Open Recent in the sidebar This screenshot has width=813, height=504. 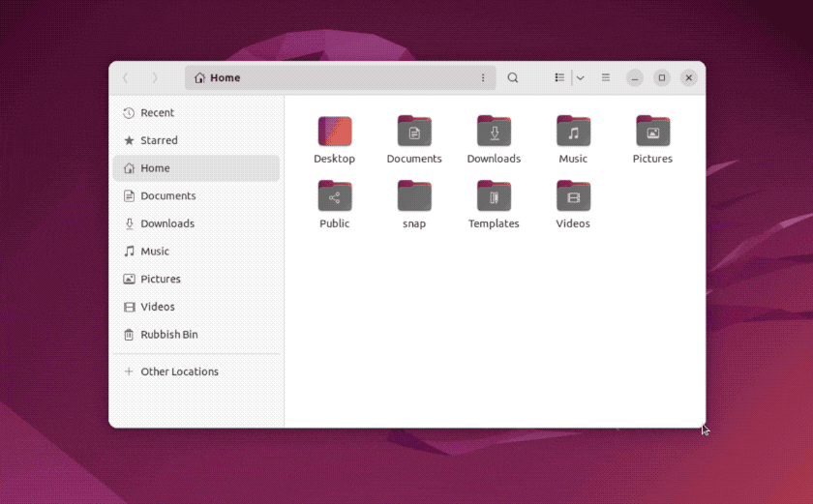[x=196, y=113]
